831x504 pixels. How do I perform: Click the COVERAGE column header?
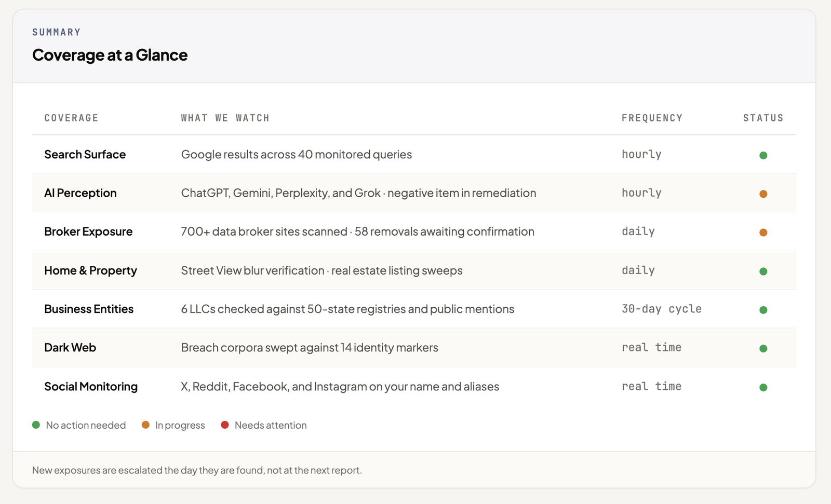(71, 118)
